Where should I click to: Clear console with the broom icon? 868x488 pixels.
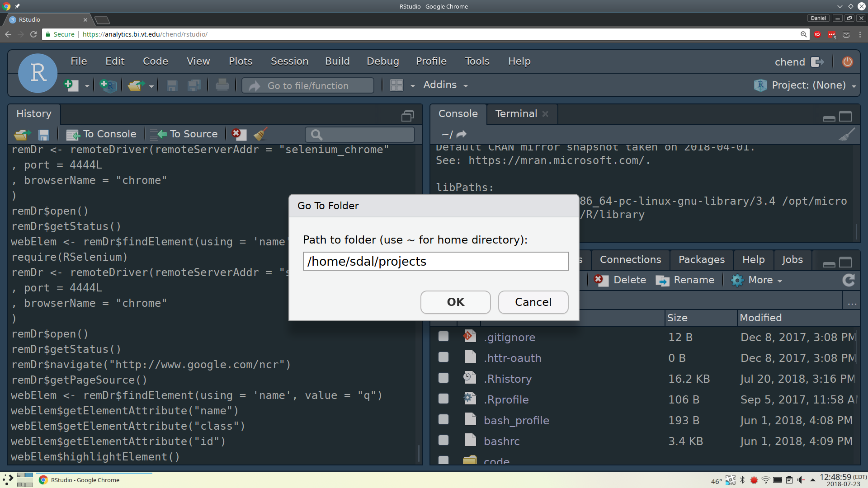point(847,134)
